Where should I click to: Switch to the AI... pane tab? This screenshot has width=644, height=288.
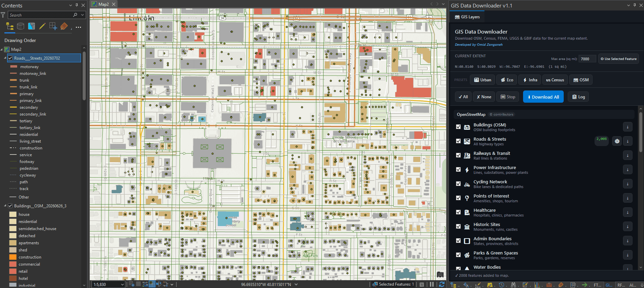[x=632, y=285]
